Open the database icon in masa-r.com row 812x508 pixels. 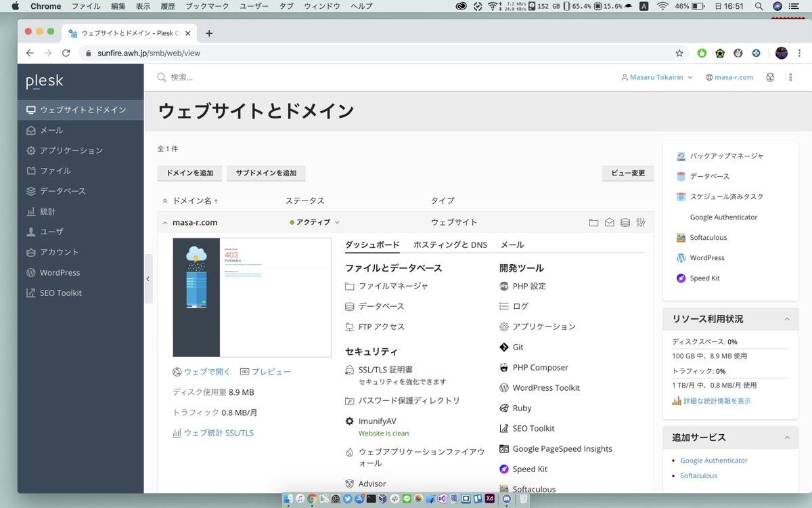625,222
